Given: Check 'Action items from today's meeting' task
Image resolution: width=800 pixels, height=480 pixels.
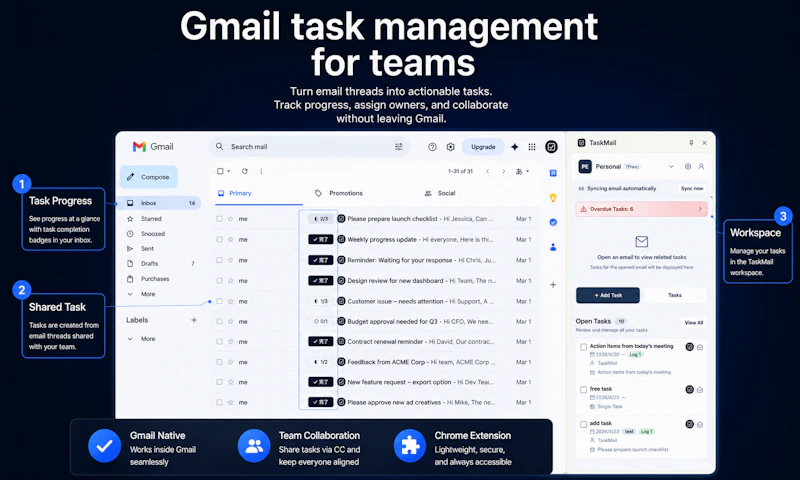Looking at the screenshot, I should click(583, 347).
